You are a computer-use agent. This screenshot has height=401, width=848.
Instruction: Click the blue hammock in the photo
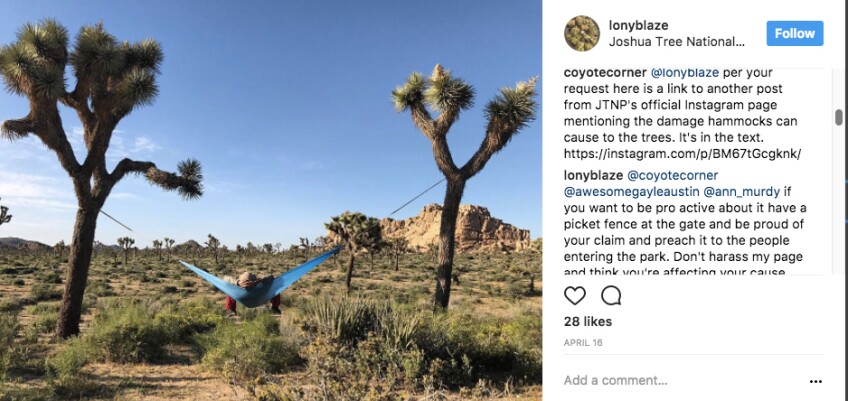point(260,280)
